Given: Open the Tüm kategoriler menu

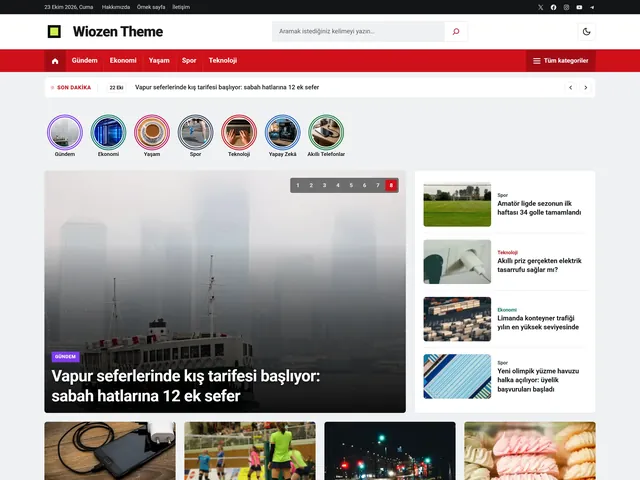Looking at the screenshot, I should 561,61.
